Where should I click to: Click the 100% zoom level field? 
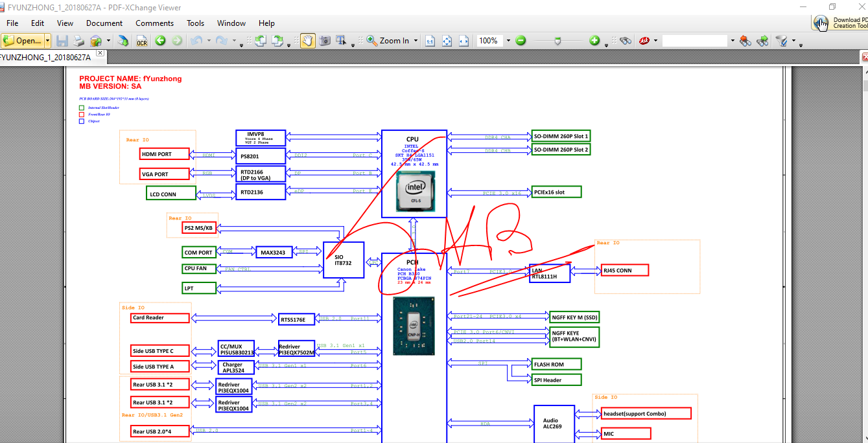coord(490,41)
